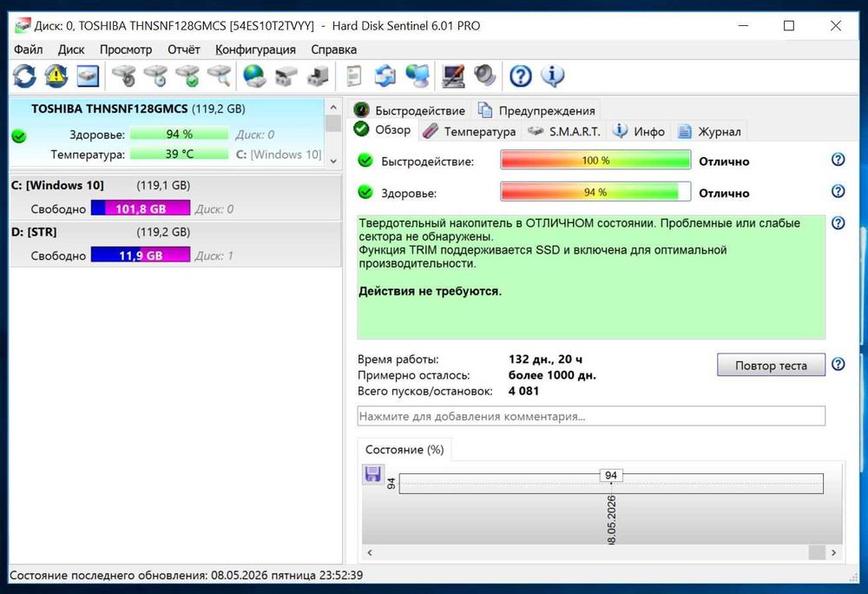Click the document report toolbar icon
This screenshot has height=594, width=868.
354,76
